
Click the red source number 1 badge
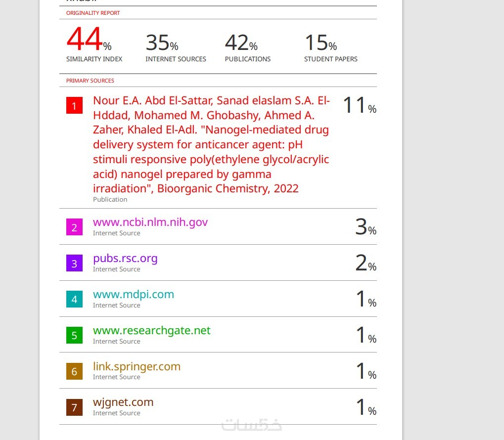(x=74, y=106)
